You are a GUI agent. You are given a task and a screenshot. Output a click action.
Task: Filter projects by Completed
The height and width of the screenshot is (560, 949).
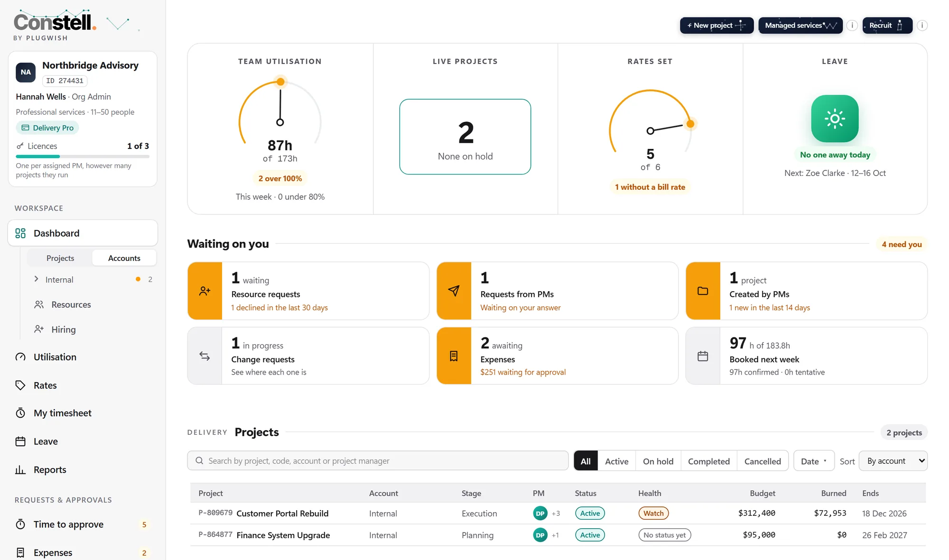click(709, 461)
